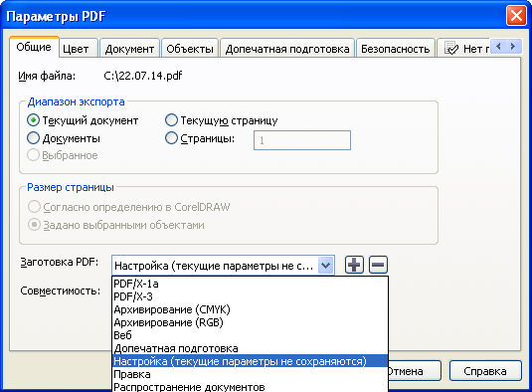Choose PDF/X-3 preset in the list
This screenshot has width=532, height=392.
coord(250,296)
